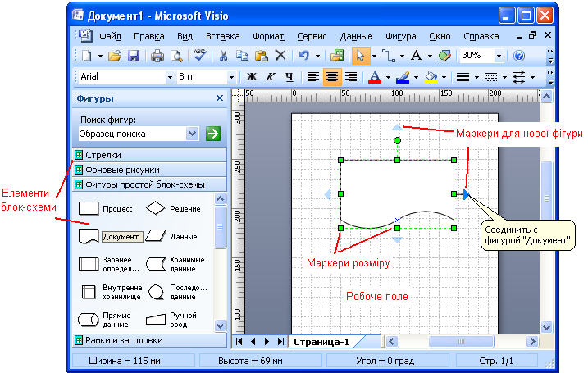This screenshot has height=373, width=588.
Task: Open the Фигура menu
Action: [x=401, y=36]
